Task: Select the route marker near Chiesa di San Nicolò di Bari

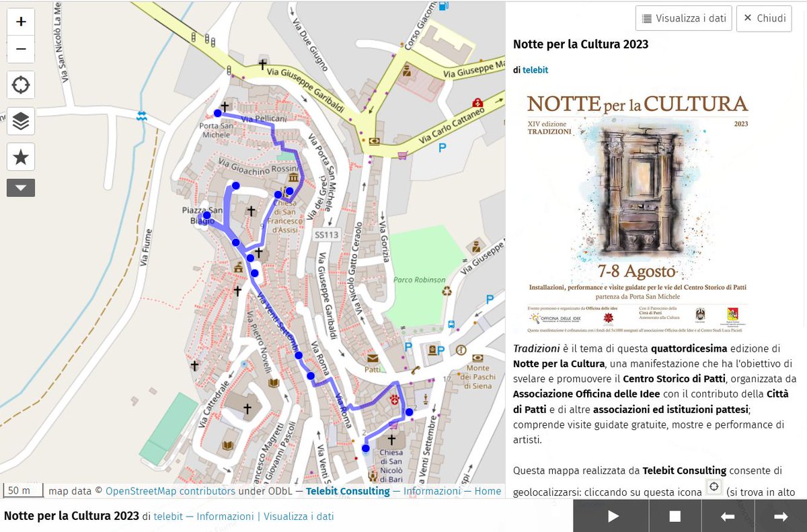Action: pyautogui.click(x=366, y=448)
